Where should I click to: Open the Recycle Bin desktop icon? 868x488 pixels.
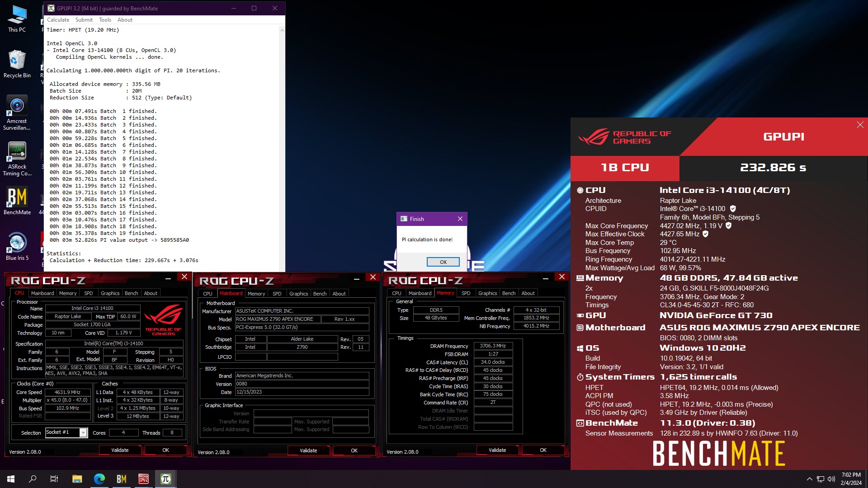[x=17, y=64]
